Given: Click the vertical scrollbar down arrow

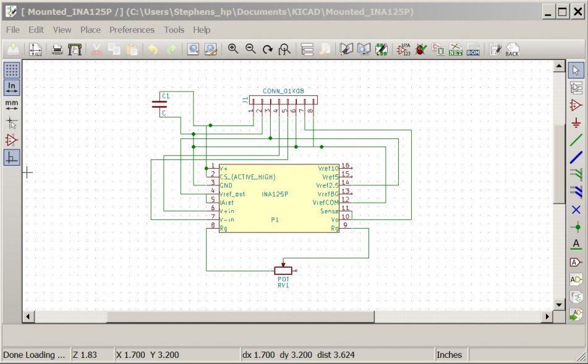Looking at the screenshot, I should (x=559, y=304).
